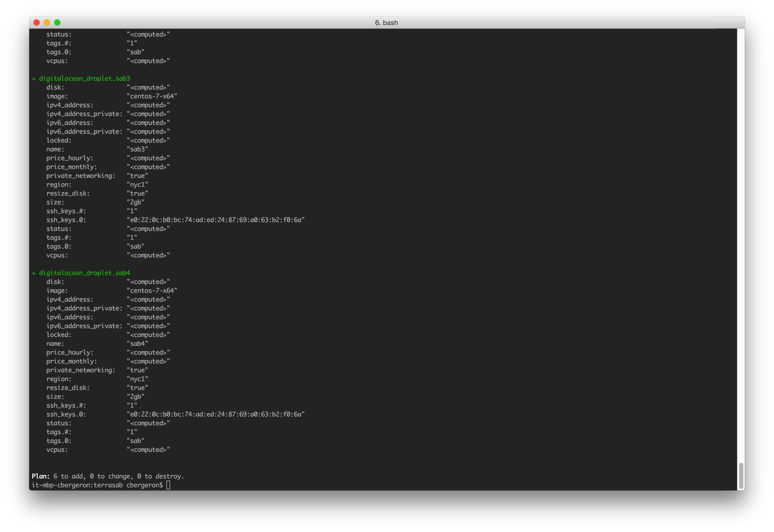Click the green digitalocean_droplet.sab4 resource header
Image resolution: width=774 pixels, height=532 pixels.
point(85,273)
